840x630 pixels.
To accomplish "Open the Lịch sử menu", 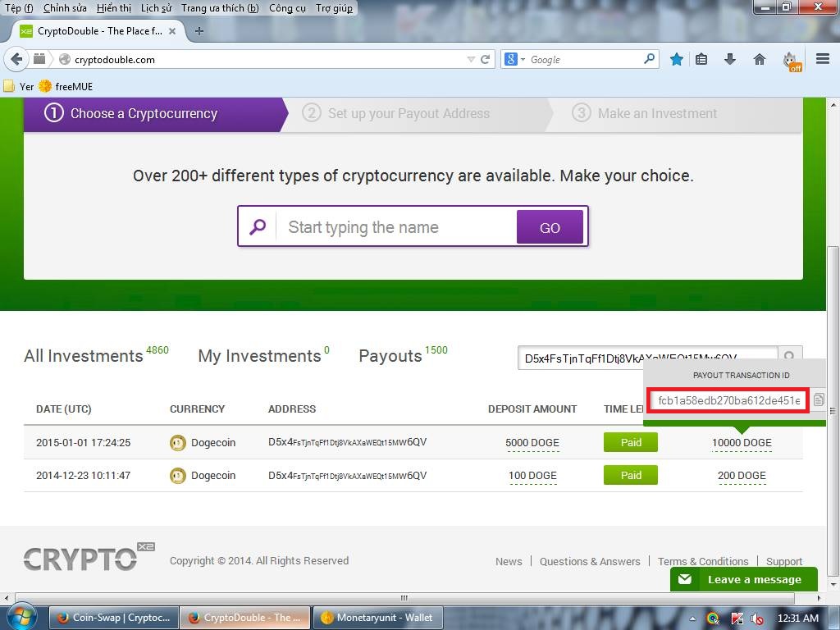I will tap(156, 8).
